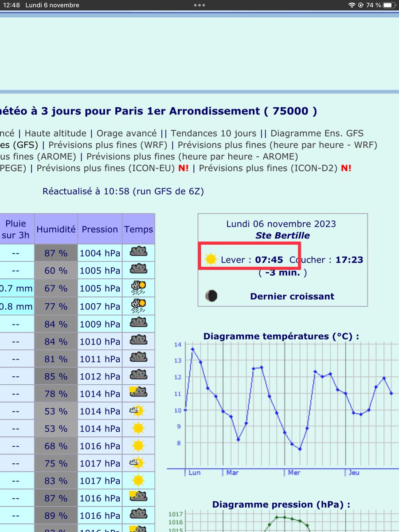Click the moon phase icon beside Dernier croissant
Screen dimensions: 399x532
tap(211, 296)
